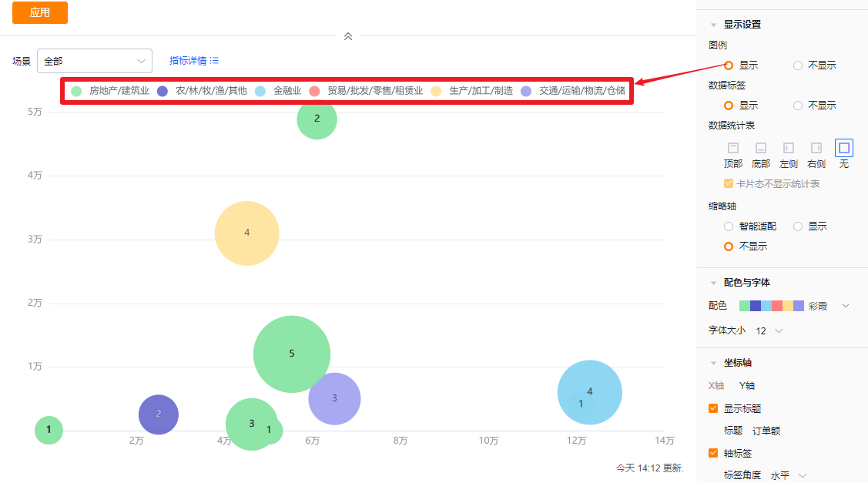868x483 pixels.
Task: Choose 智能适配 for 缩略轴
Action: (729, 226)
